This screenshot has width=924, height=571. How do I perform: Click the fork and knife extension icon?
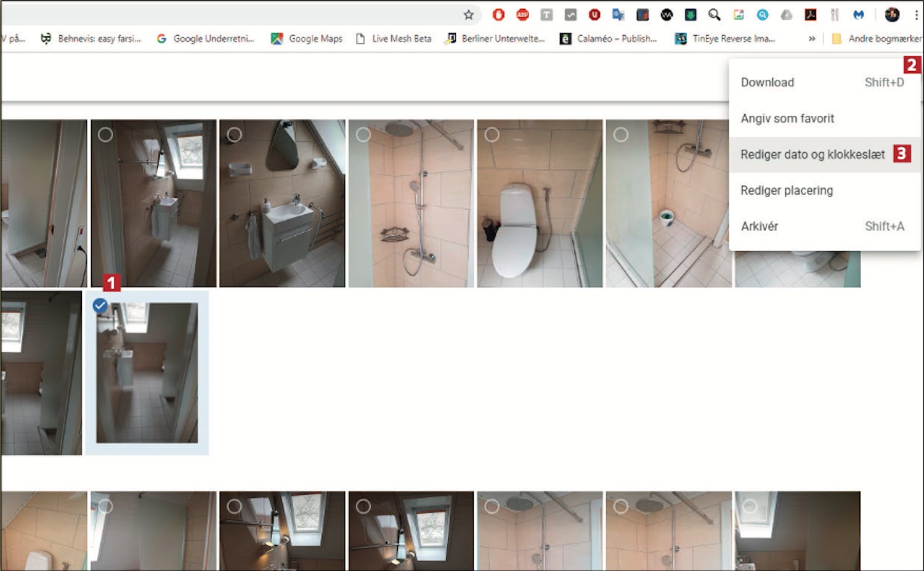[835, 15]
